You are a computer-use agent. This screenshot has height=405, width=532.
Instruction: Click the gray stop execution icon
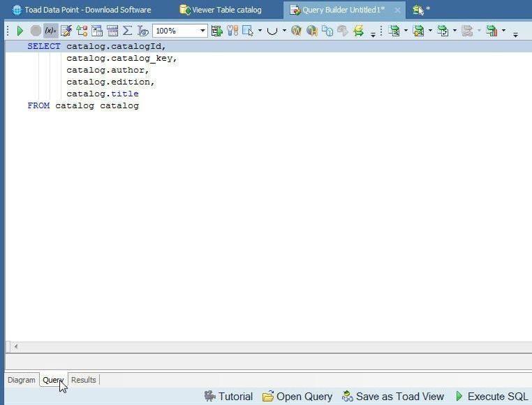click(36, 31)
